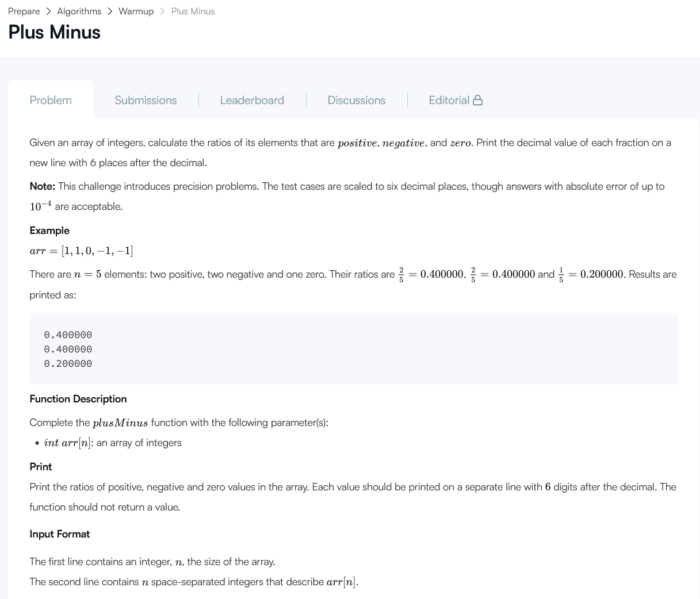
Task: Click the chevron after Prepare breadcrumb
Action: pyautogui.click(x=49, y=11)
